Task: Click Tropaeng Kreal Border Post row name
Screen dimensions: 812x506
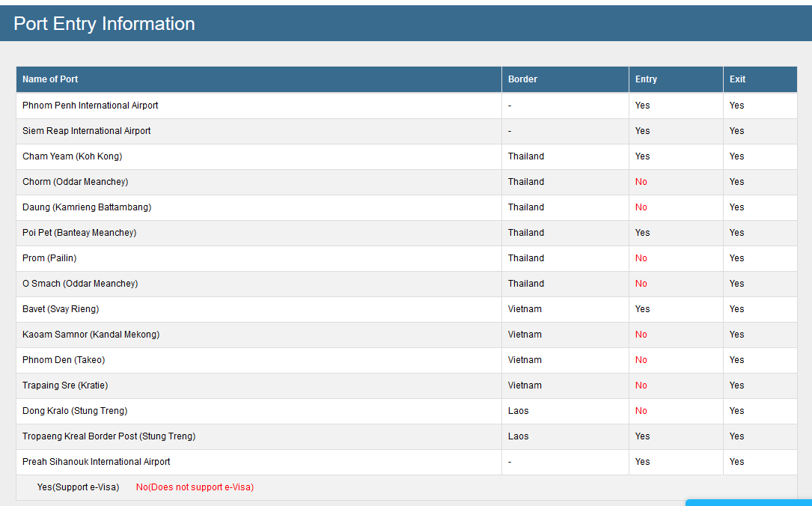Action: (x=109, y=436)
